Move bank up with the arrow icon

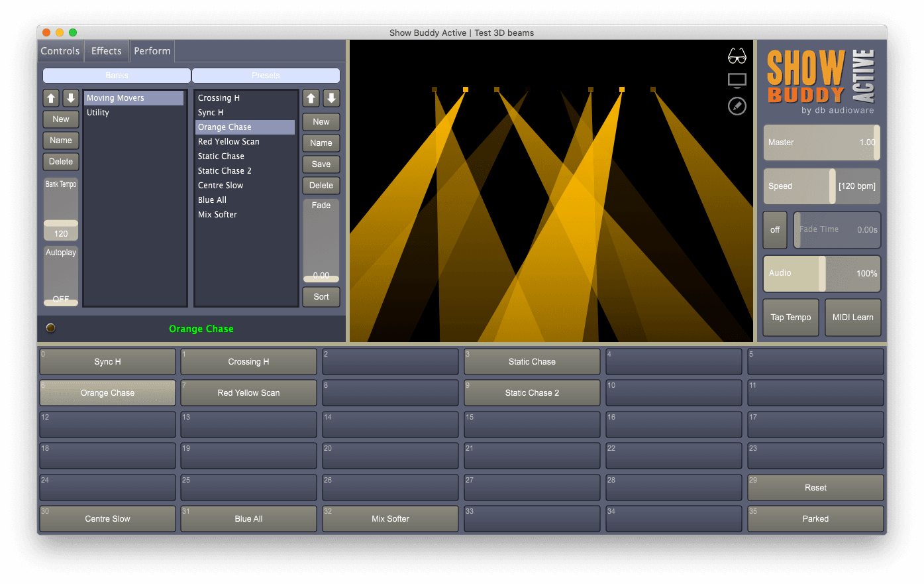pyautogui.click(x=51, y=98)
